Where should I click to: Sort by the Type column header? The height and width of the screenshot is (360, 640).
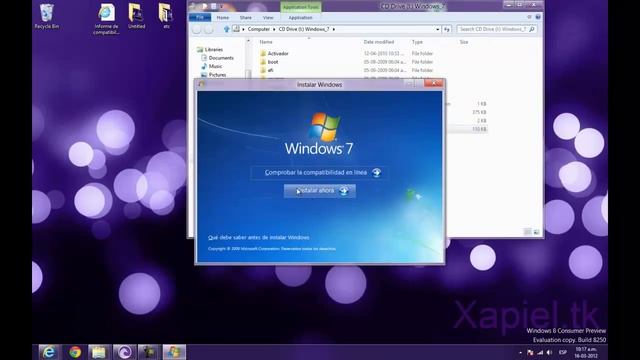click(417, 42)
